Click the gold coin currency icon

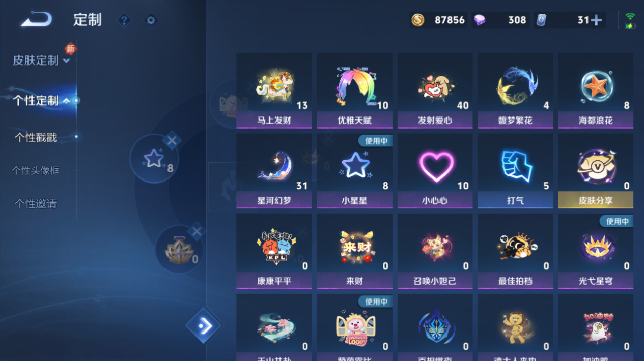pyautogui.click(x=417, y=20)
